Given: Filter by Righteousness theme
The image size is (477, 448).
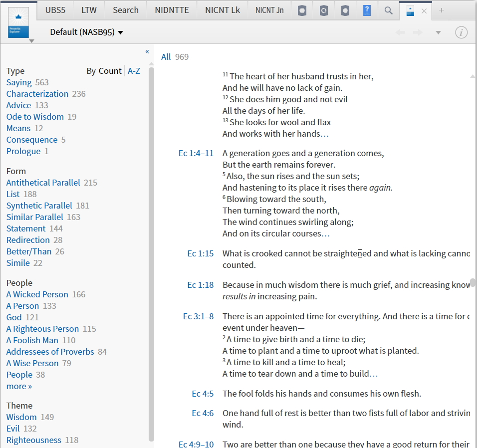Looking at the screenshot, I should (34, 440).
